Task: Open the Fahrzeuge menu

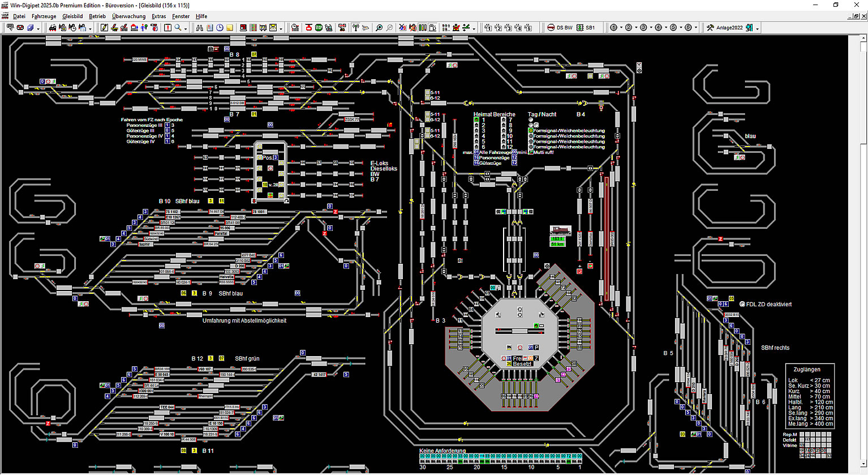Action: click(44, 16)
